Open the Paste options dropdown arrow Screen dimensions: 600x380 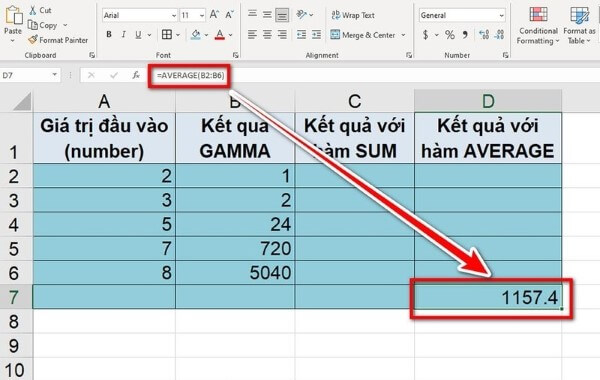point(13,41)
